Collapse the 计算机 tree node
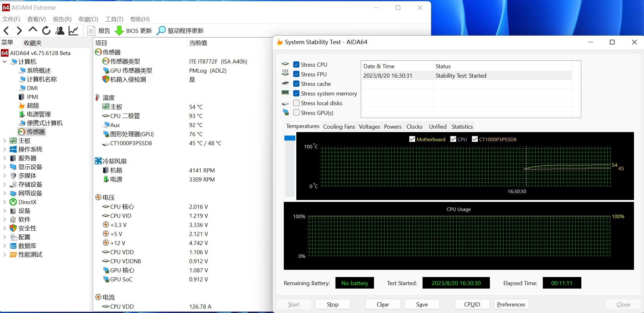 pos(4,62)
